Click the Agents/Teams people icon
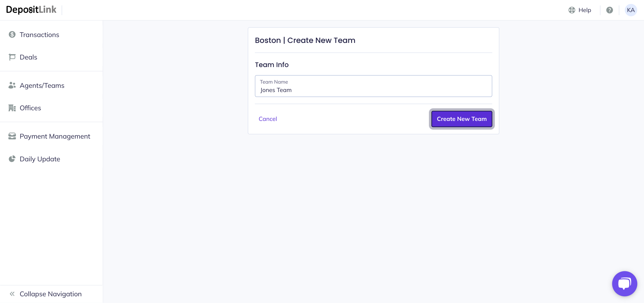The height and width of the screenshot is (303, 644). click(x=12, y=85)
